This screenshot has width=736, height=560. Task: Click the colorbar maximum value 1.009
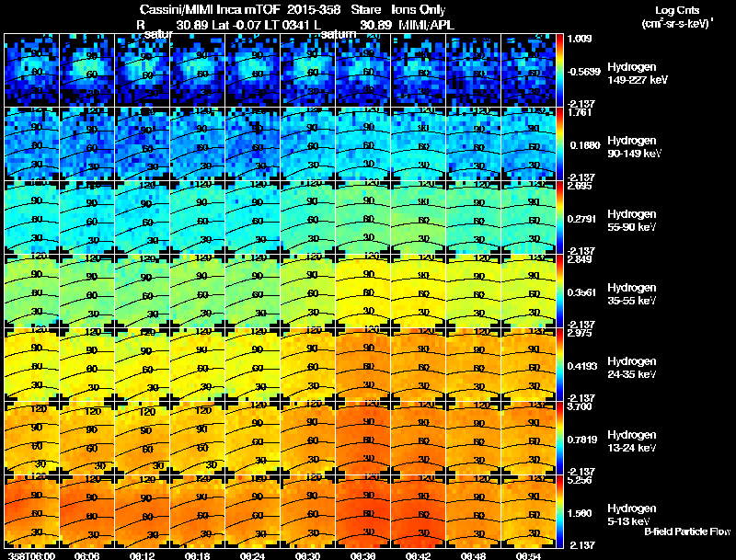580,39
